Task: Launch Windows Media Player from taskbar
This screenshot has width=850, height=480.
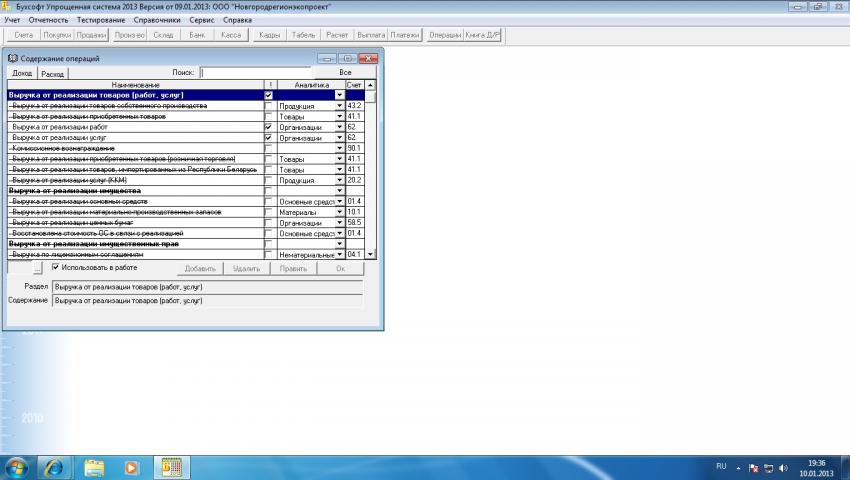Action: pyautogui.click(x=131, y=467)
